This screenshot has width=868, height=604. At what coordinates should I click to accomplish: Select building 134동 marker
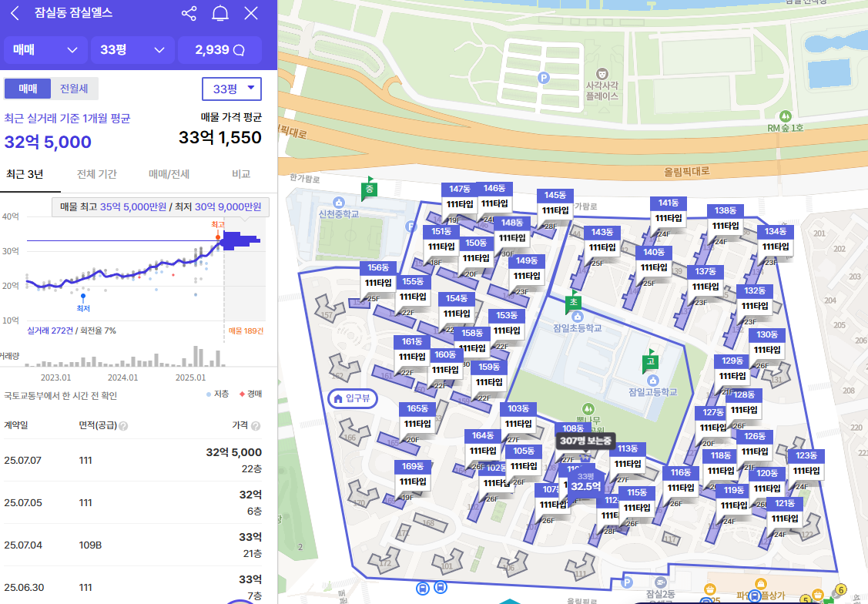pyautogui.click(x=776, y=239)
